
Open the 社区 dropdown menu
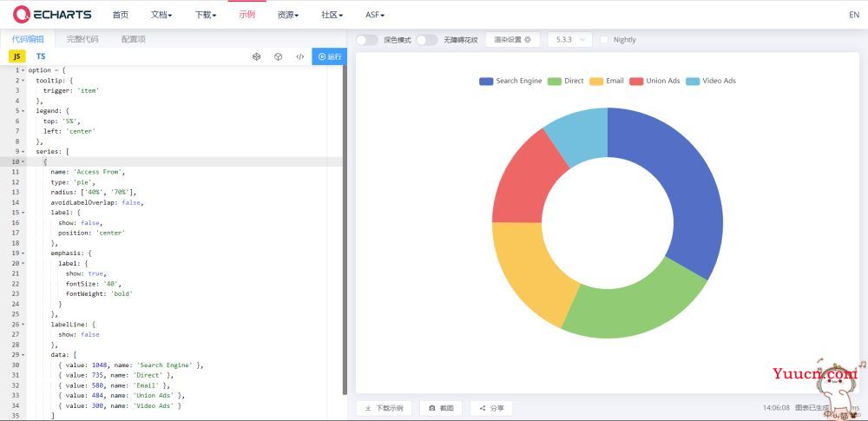point(332,15)
